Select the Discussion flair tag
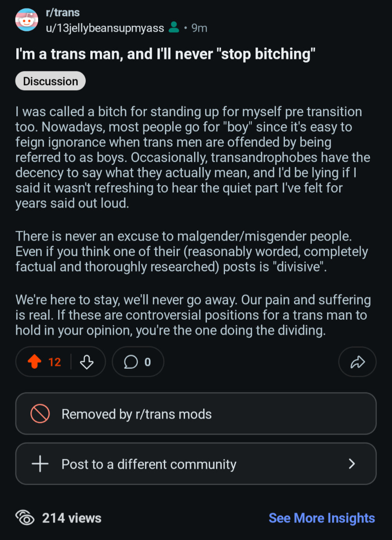The height and width of the screenshot is (540, 392). click(x=50, y=81)
